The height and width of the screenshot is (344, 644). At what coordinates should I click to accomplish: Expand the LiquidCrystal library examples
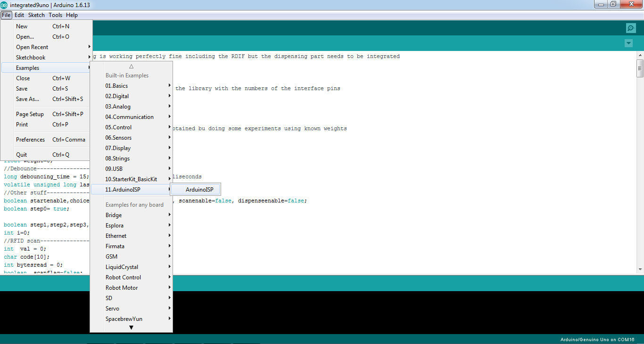[132, 267]
